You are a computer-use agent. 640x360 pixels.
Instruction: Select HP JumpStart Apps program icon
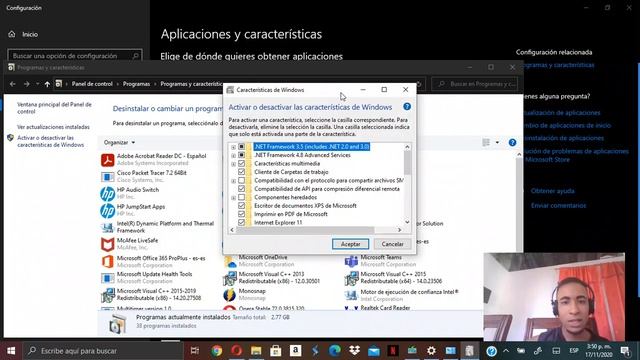[x=107, y=211]
